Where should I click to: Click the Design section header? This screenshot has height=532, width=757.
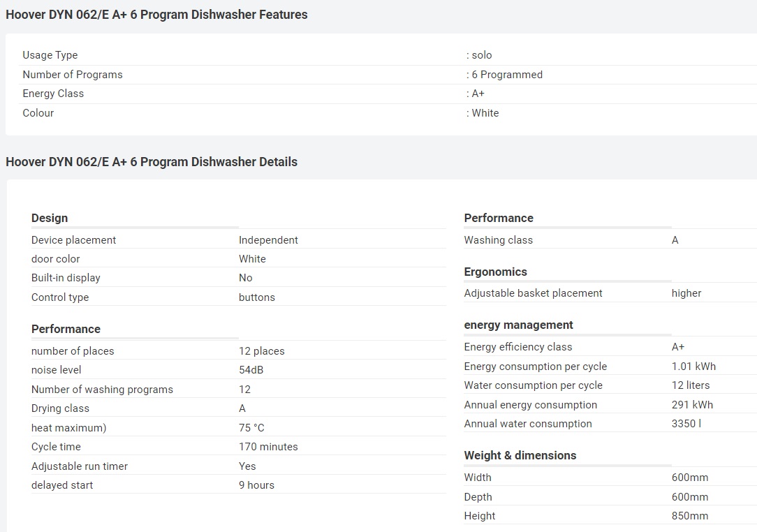tap(50, 219)
